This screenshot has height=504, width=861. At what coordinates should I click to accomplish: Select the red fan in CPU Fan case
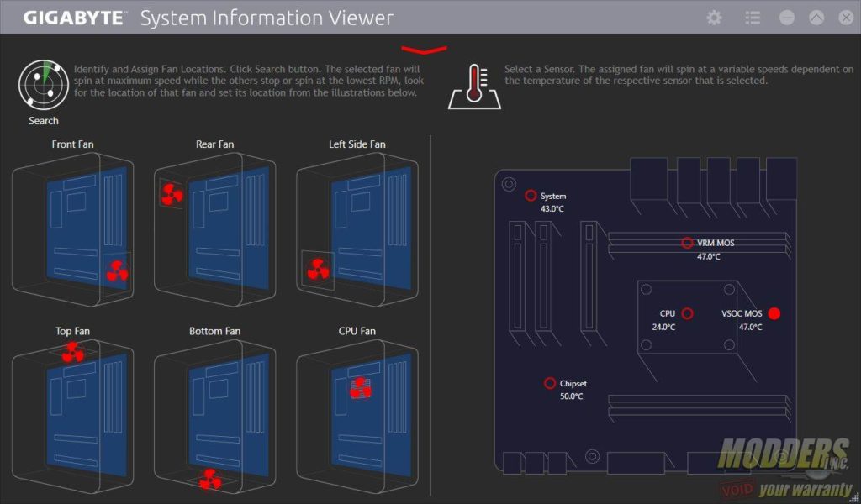coord(360,388)
